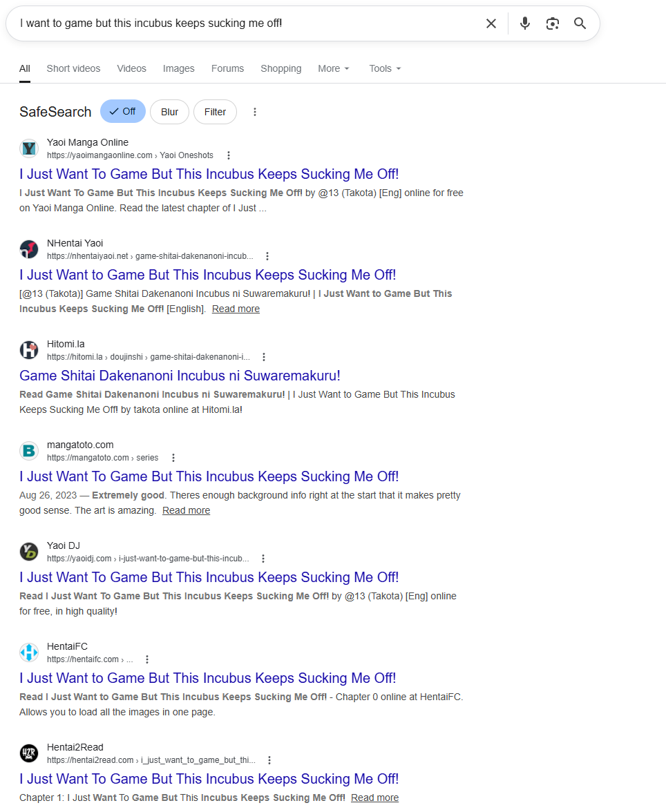Switch to the Images tab
This screenshot has height=812, width=666.
[179, 68]
